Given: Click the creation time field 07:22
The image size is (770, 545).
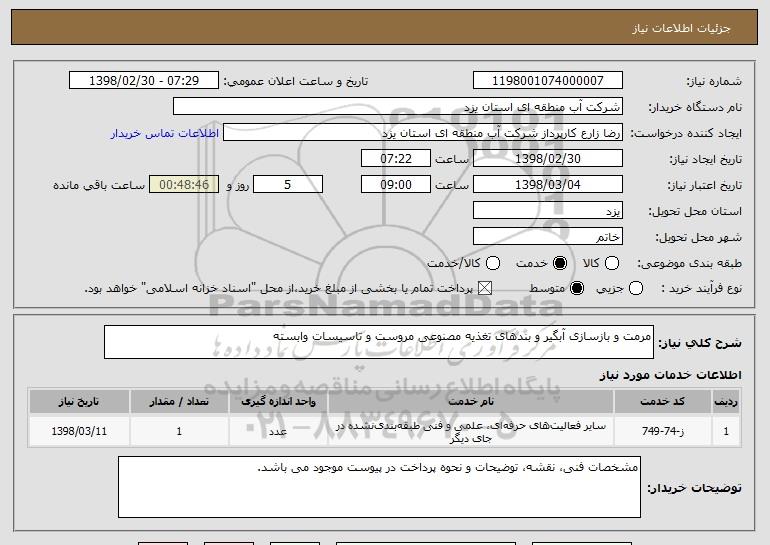Looking at the screenshot, I should point(396,159).
